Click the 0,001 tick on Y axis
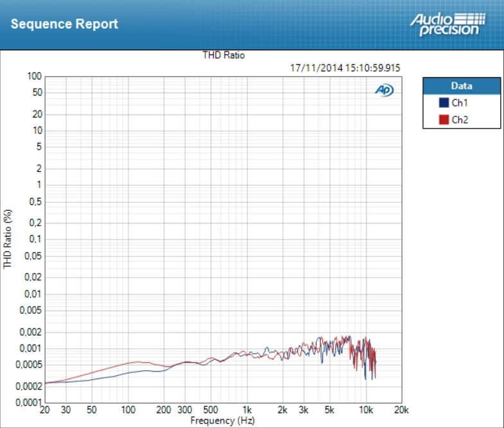Screen dimensions: 504x428 click(x=31, y=348)
